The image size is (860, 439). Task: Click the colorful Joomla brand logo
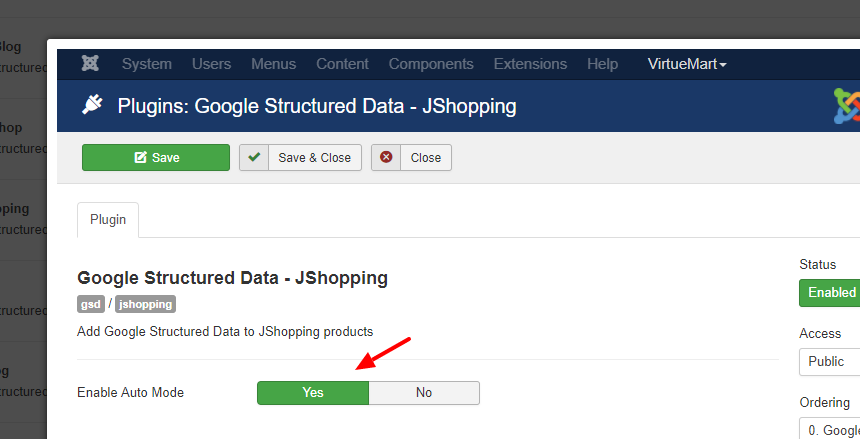(x=847, y=105)
